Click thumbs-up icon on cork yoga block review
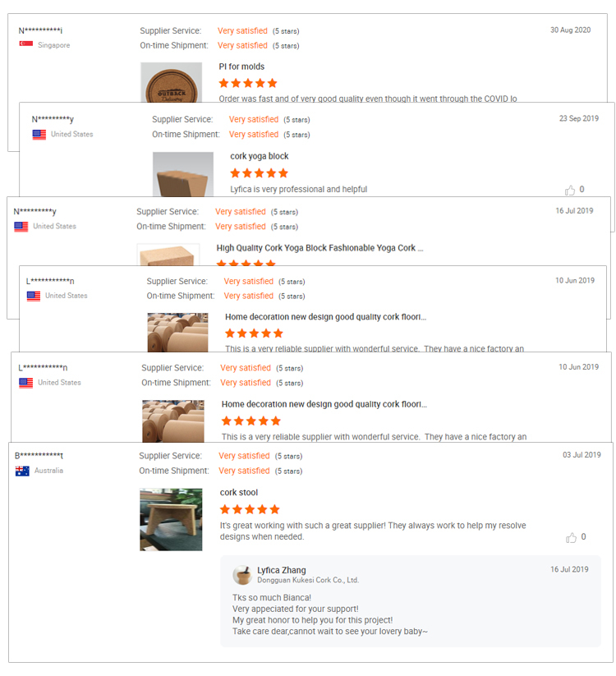The height and width of the screenshot is (676, 616). pyautogui.click(x=570, y=190)
